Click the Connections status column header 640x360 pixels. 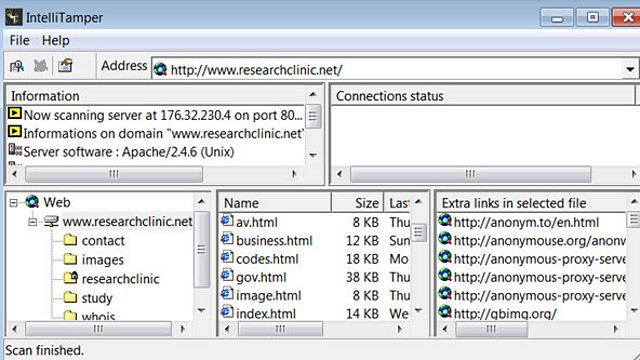[482, 96]
